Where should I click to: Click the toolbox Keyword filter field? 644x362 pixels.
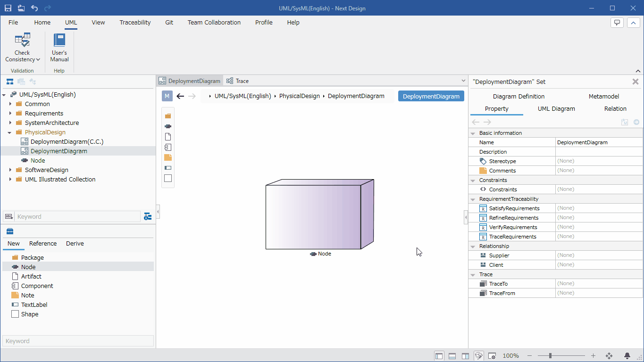[78, 341]
